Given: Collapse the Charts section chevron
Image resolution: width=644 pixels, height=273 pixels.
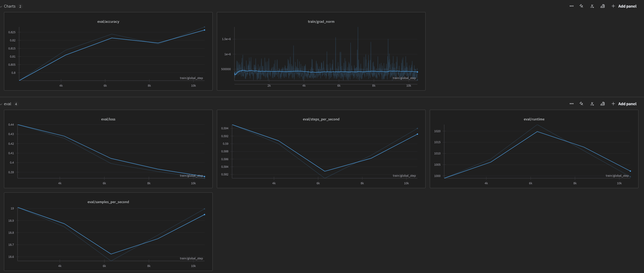Looking at the screenshot, I should [1, 6].
